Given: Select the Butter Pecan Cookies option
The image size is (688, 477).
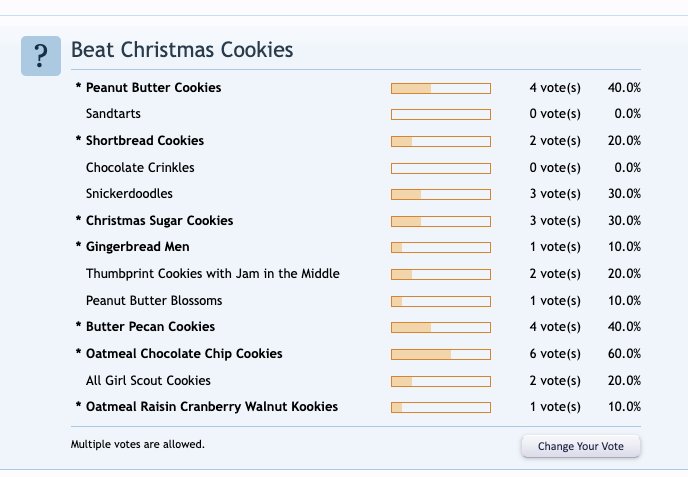Looking at the screenshot, I should [150, 327].
